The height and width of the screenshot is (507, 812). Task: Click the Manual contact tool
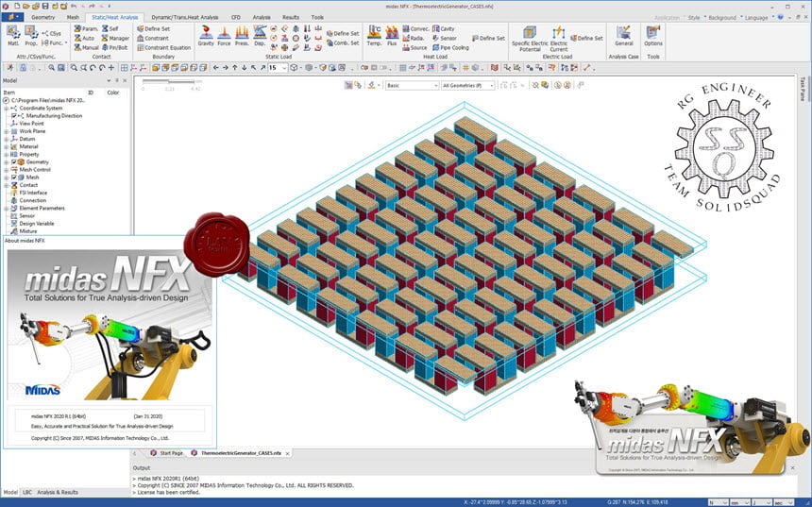[86, 47]
